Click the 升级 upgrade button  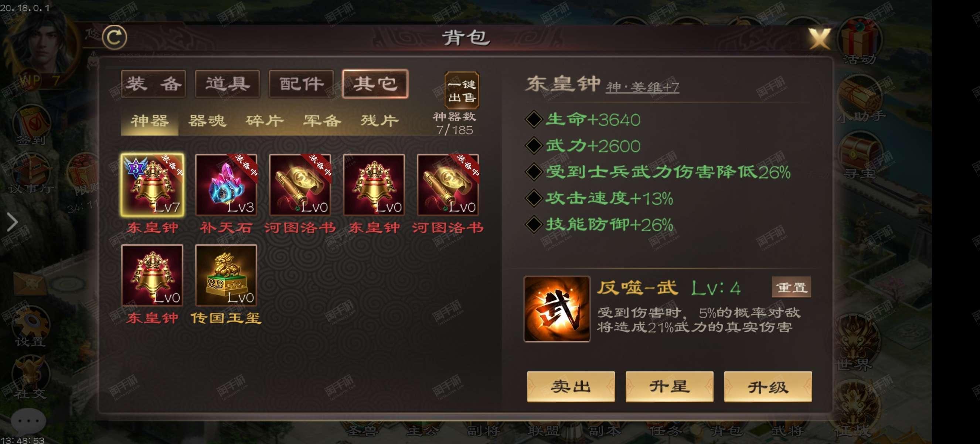pos(768,387)
